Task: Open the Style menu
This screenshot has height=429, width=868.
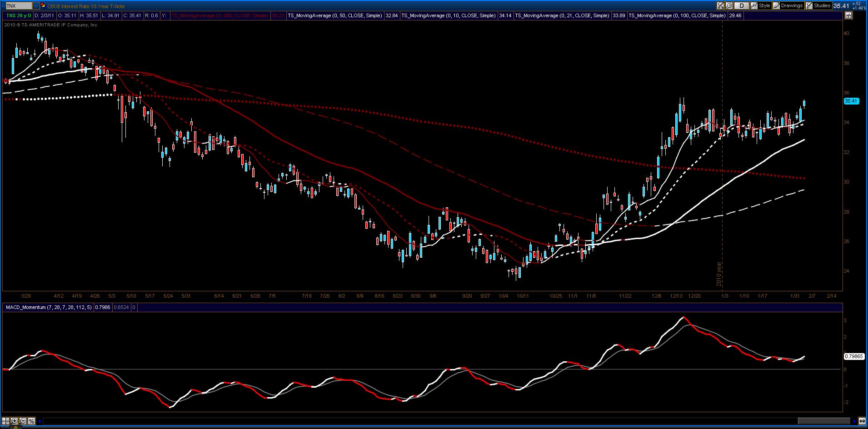Action: click(761, 6)
